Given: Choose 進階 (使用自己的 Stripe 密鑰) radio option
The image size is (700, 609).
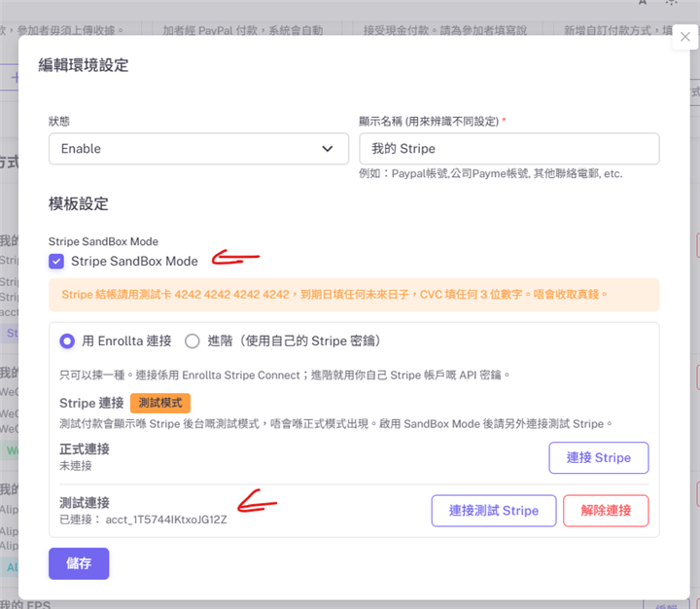Looking at the screenshot, I should 192,341.
